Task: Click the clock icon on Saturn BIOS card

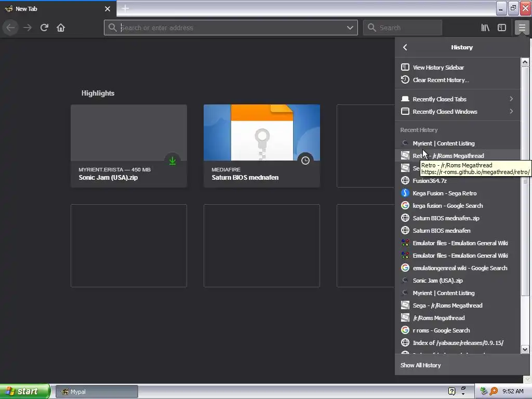Action: click(305, 161)
